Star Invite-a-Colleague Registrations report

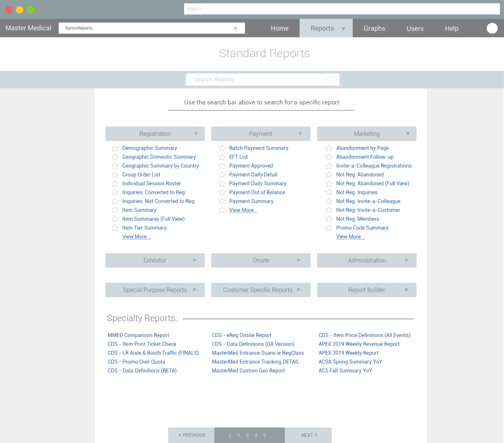click(x=329, y=166)
